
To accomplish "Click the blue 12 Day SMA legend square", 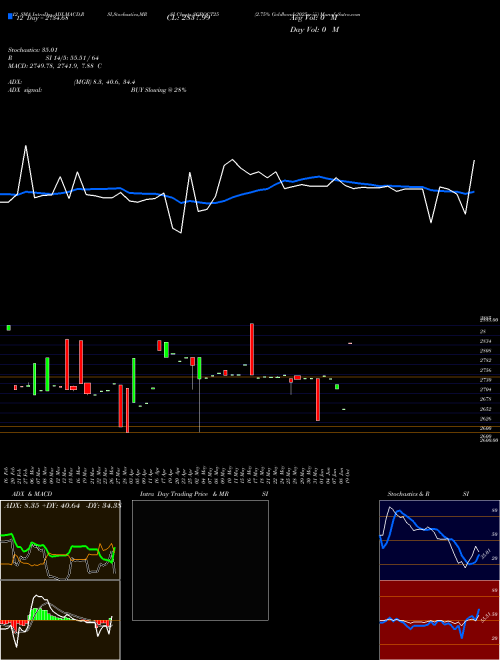I will click(10, 16).
